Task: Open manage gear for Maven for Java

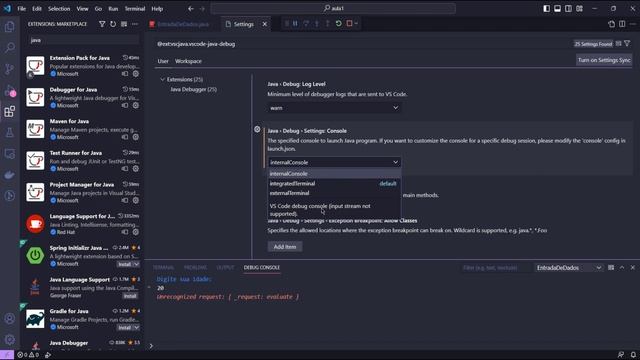Action: click(136, 137)
